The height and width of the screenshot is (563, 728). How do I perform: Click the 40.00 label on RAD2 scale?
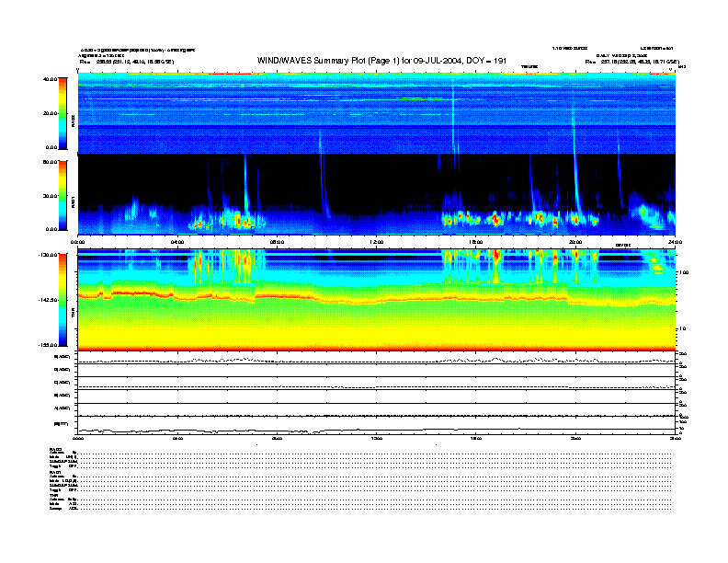[x=50, y=80]
